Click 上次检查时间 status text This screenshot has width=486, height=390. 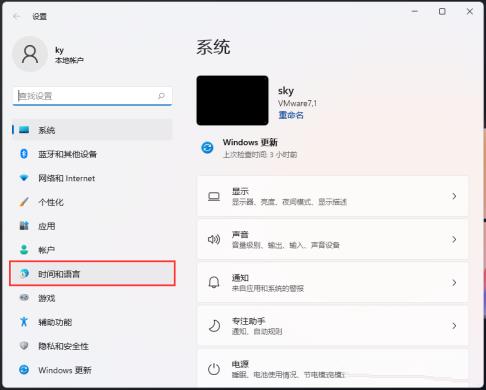click(x=260, y=155)
